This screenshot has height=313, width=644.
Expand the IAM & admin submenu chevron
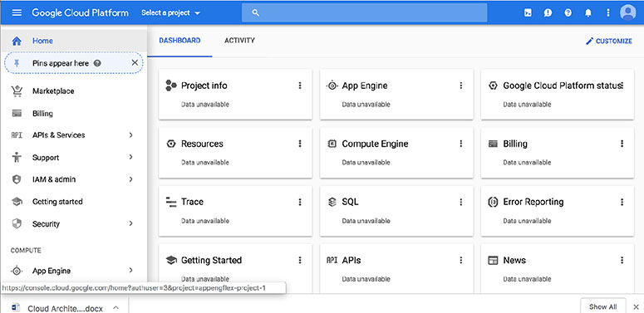131,179
